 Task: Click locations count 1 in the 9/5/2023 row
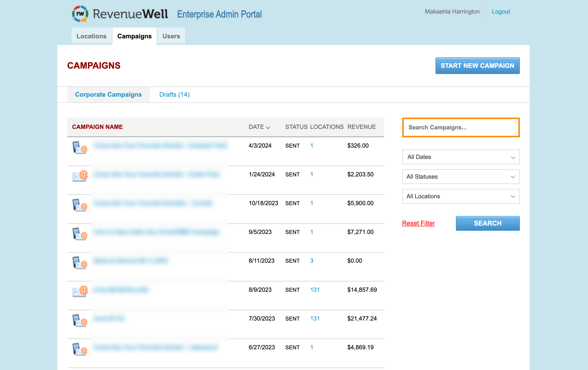click(x=312, y=232)
